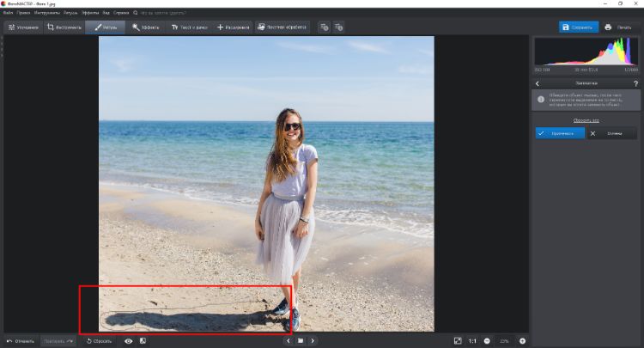644x348 pixels.
Task: Open the Правка menu
Action: tap(23, 13)
